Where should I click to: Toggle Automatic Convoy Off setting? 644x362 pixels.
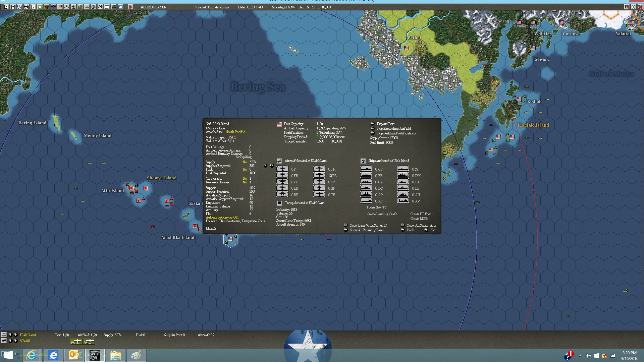222,218
